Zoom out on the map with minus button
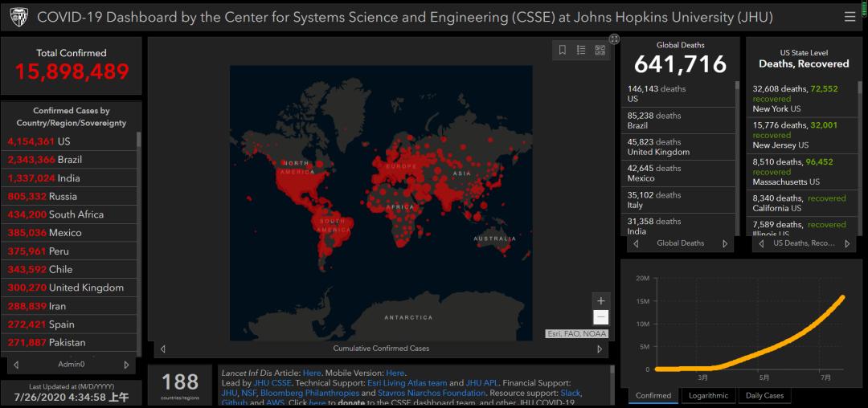Image resolution: width=868 pixels, height=408 pixels. pos(600,317)
